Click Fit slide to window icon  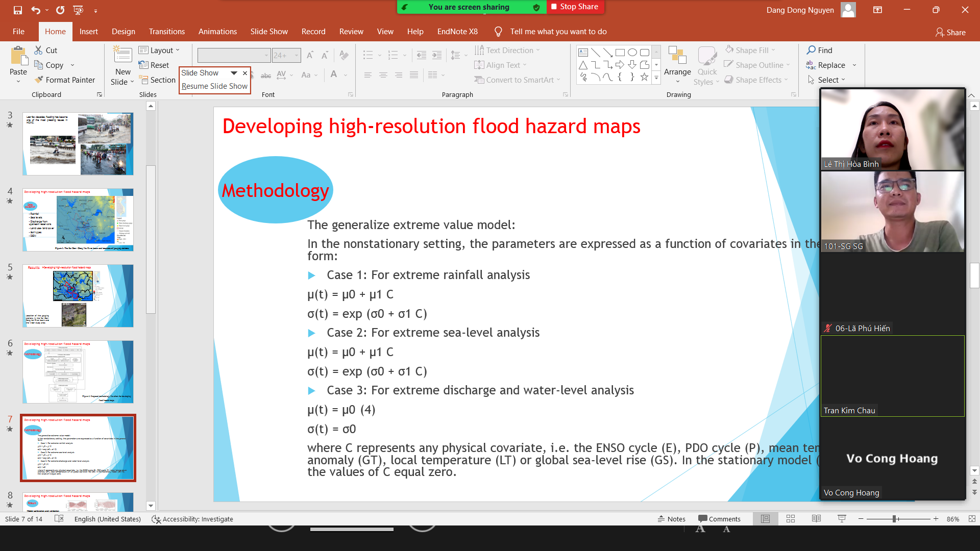pos(972,519)
